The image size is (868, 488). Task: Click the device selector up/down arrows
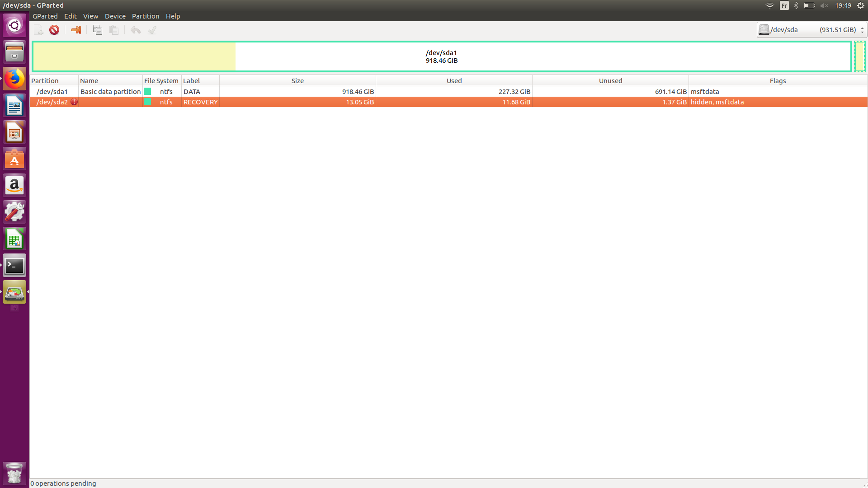click(862, 30)
